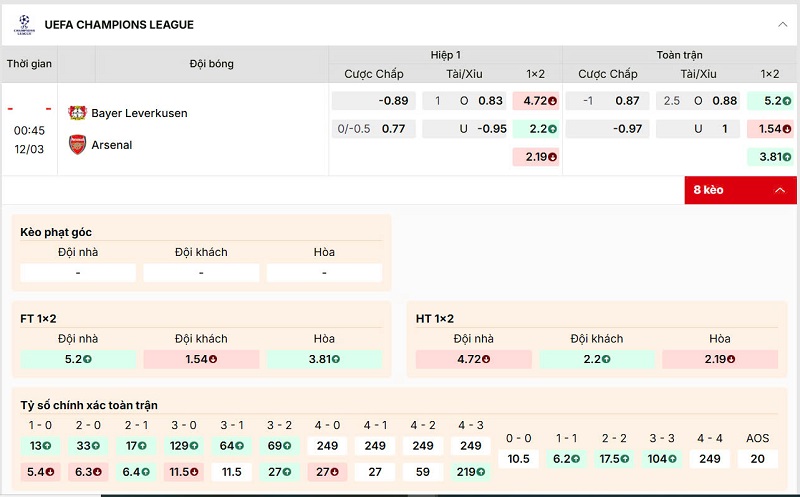Select FT 1×2 Đội nhà odds 5.2

click(78, 359)
